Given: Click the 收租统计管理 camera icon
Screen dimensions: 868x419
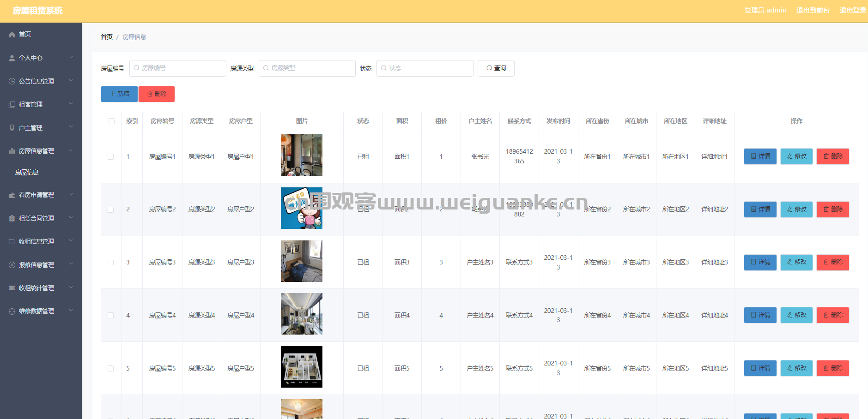Looking at the screenshot, I should pos(12,288).
